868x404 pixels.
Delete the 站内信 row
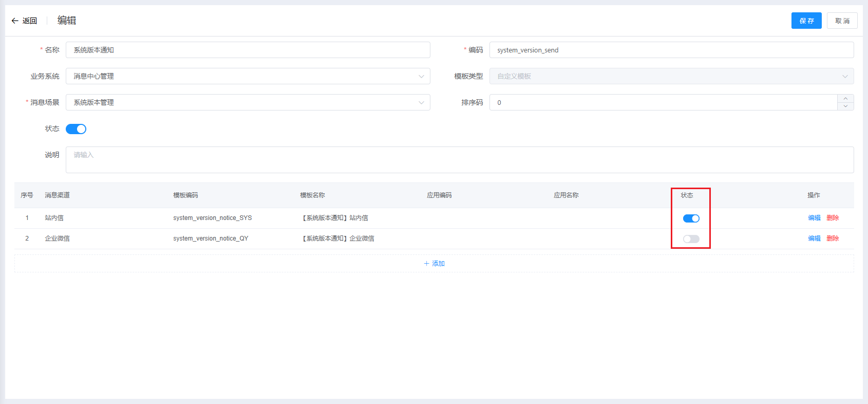[x=833, y=218]
